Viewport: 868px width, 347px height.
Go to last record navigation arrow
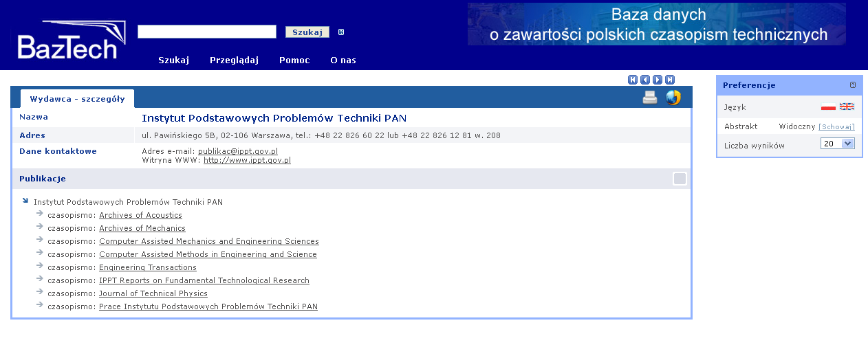pos(670,80)
